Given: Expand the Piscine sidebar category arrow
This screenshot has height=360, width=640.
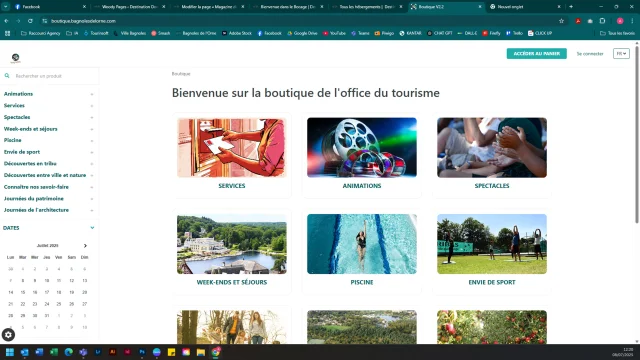Looking at the screenshot, I should tap(92, 141).
